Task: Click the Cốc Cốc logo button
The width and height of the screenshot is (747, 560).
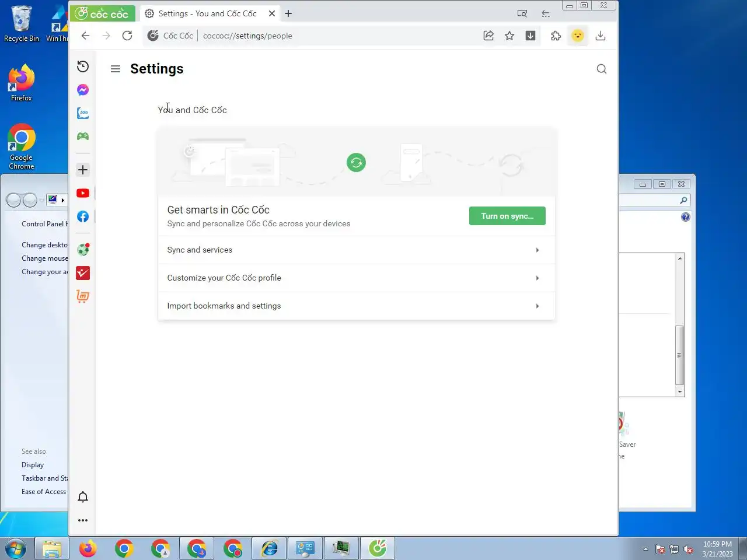Action: pos(103,13)
